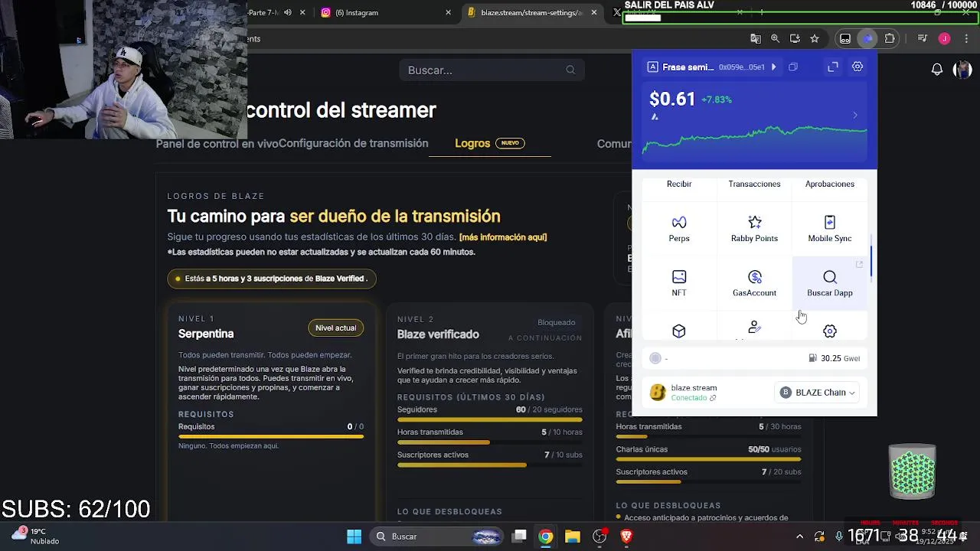The image size is (980, 551).
Task: Click the cube icon in wallet grid
Action: [679, 331]
